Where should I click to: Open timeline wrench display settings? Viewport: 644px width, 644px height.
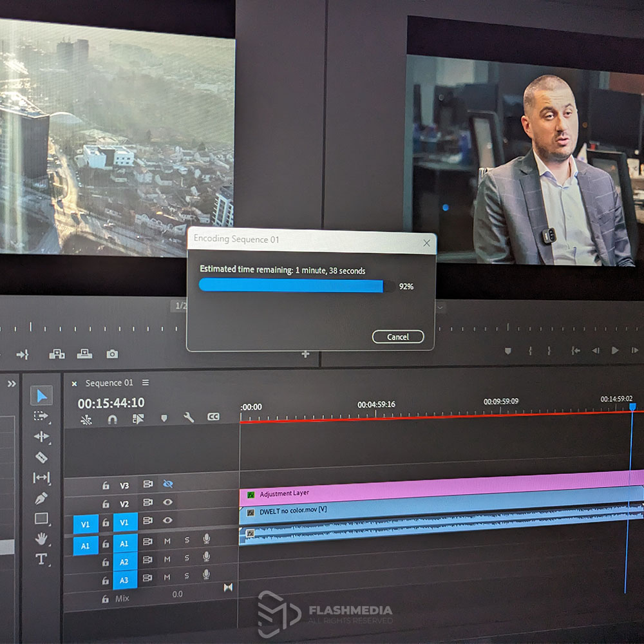coord(189,418)
